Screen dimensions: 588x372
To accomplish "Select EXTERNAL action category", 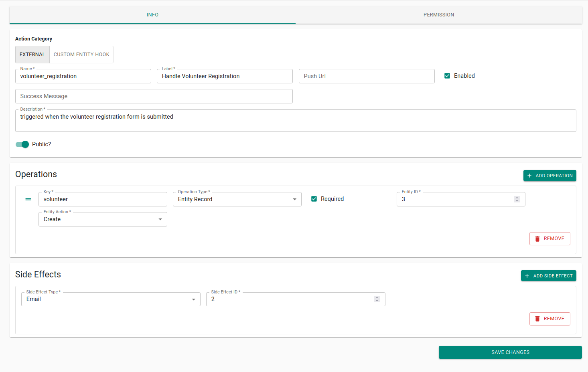I will point(32,55).
